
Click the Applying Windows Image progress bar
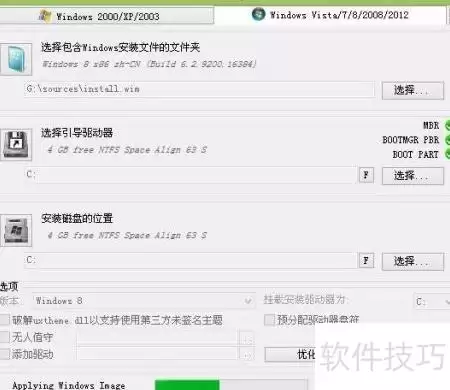(231, 385)
